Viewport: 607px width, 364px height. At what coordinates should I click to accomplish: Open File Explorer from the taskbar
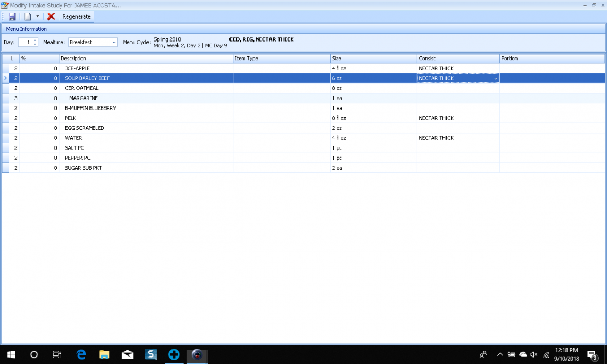[104, 354]
